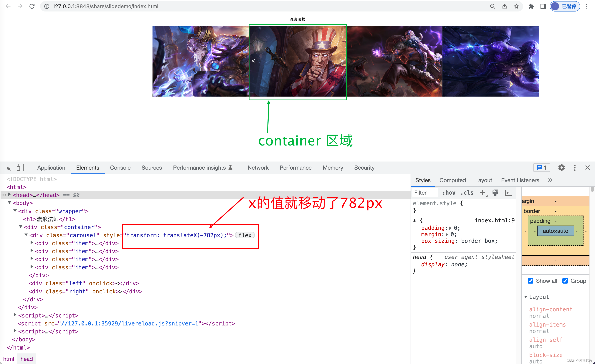Collapse the Layout section in computed pane
595x364 pixels.
526,297
